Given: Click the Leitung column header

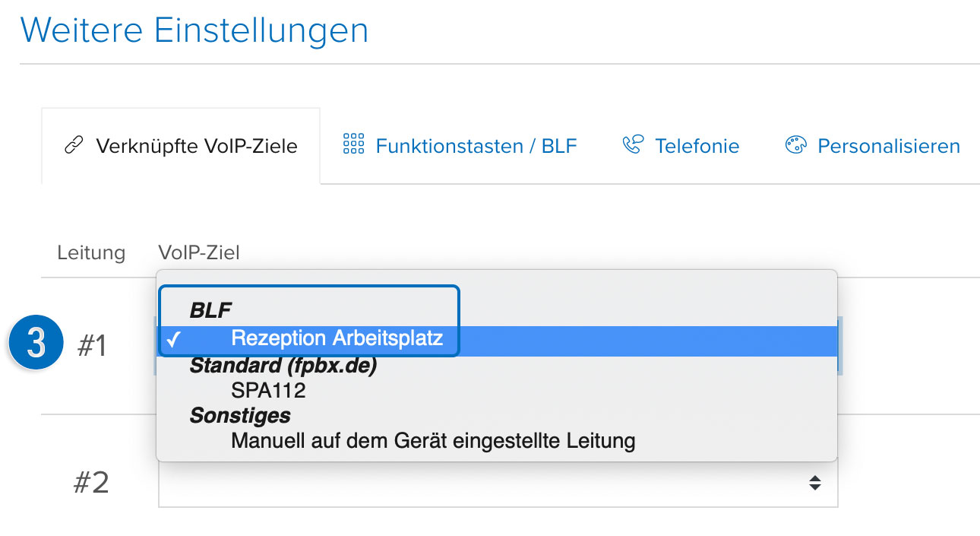Looking at the screenshot, I should pos(91,252).
